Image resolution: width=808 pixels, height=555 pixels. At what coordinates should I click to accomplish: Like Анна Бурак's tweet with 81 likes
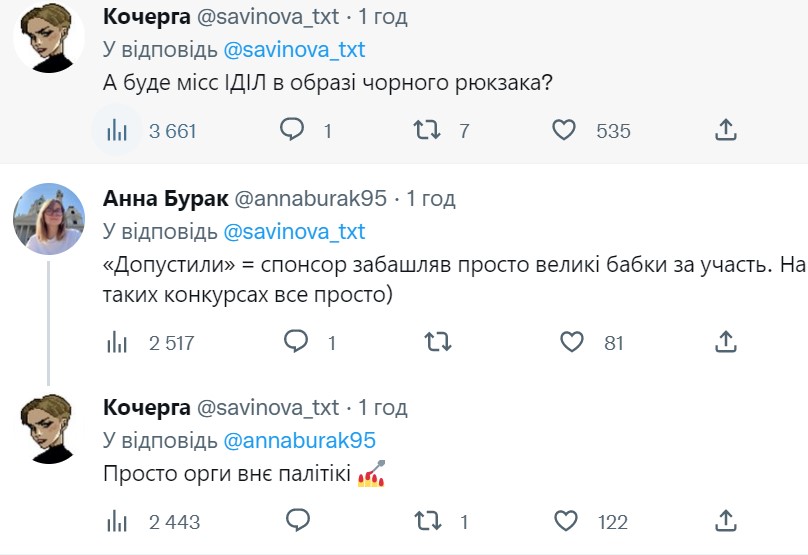(x=571, y=342)
